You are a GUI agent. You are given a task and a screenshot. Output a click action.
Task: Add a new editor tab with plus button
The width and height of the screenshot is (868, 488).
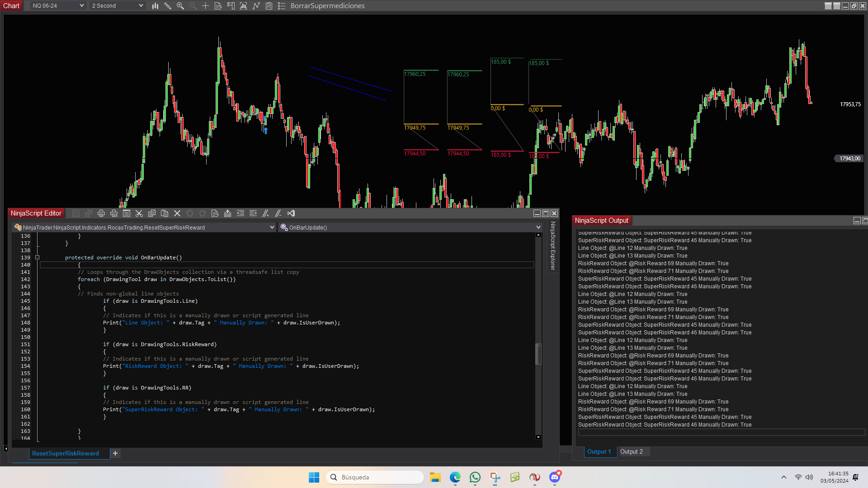(115, 453)
